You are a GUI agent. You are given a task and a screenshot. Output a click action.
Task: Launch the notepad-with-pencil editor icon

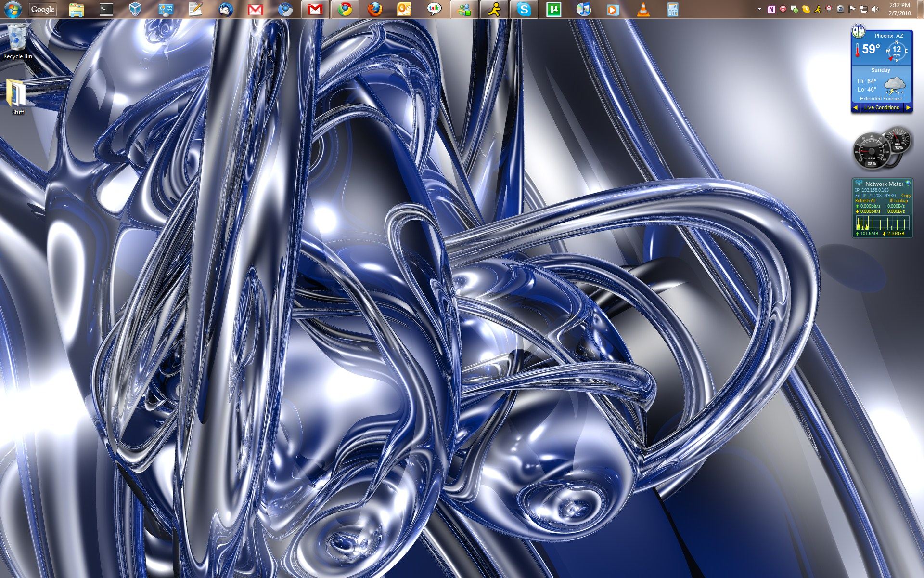click(x=195, y=10)
